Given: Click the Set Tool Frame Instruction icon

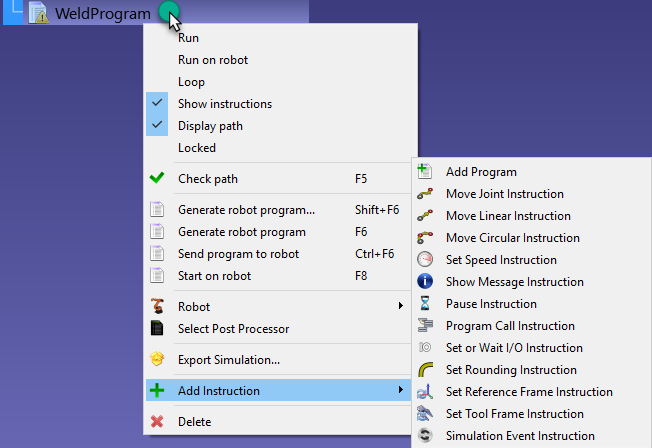Looking at the screenshot, I should click(x=425, y=414).
